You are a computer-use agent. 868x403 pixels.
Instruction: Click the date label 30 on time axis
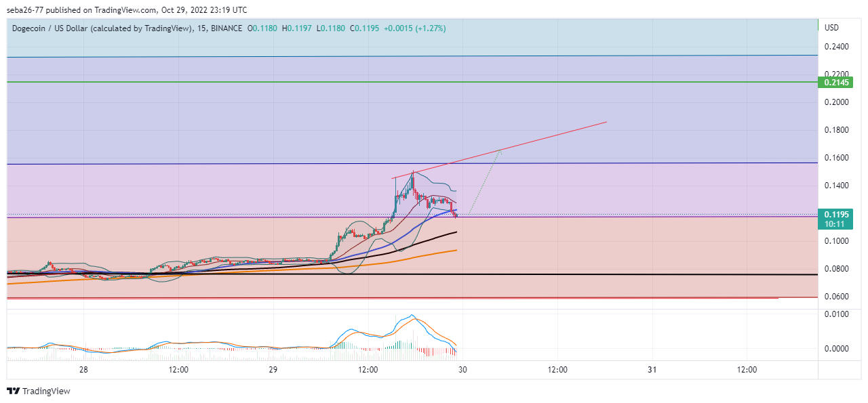click(462, 370)
